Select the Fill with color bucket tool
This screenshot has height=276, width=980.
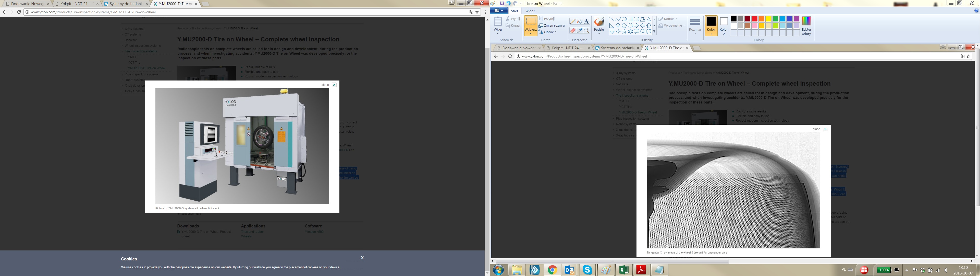point(579,21)
